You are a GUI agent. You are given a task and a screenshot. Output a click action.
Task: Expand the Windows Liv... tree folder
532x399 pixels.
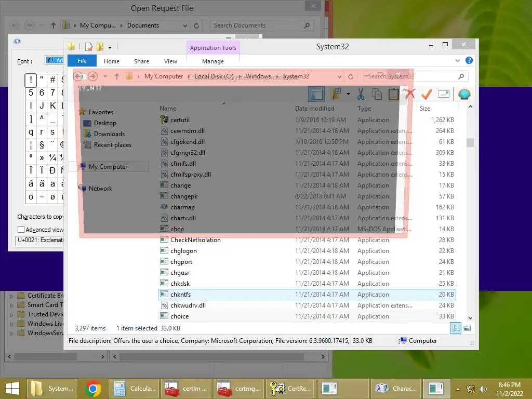coord(11,324)
